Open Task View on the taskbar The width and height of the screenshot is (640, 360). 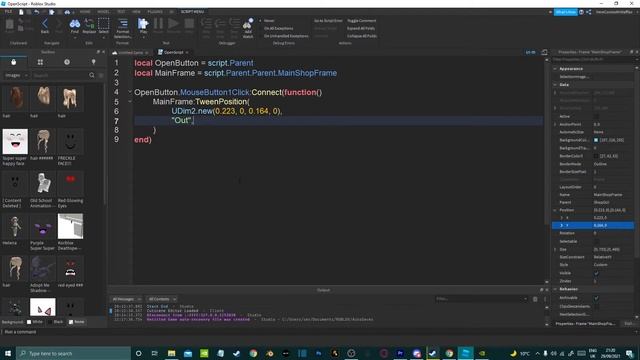155,353
